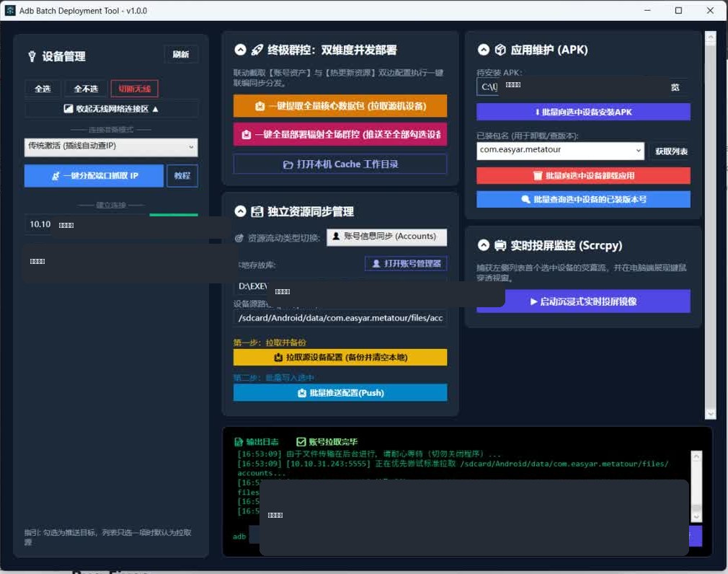Click the browse button next to APK path
The image size is (728, 574).
pyautogui.click(x=675, y=87)
